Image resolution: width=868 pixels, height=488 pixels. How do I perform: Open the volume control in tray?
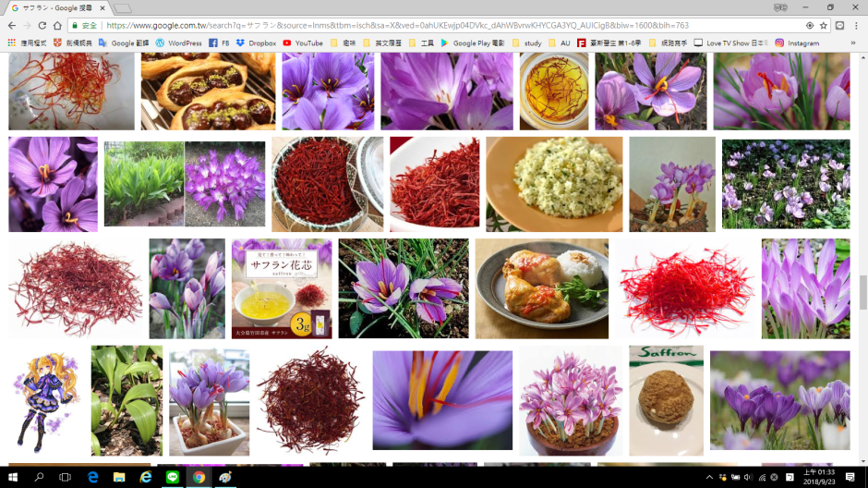click(x=749, y=477)
